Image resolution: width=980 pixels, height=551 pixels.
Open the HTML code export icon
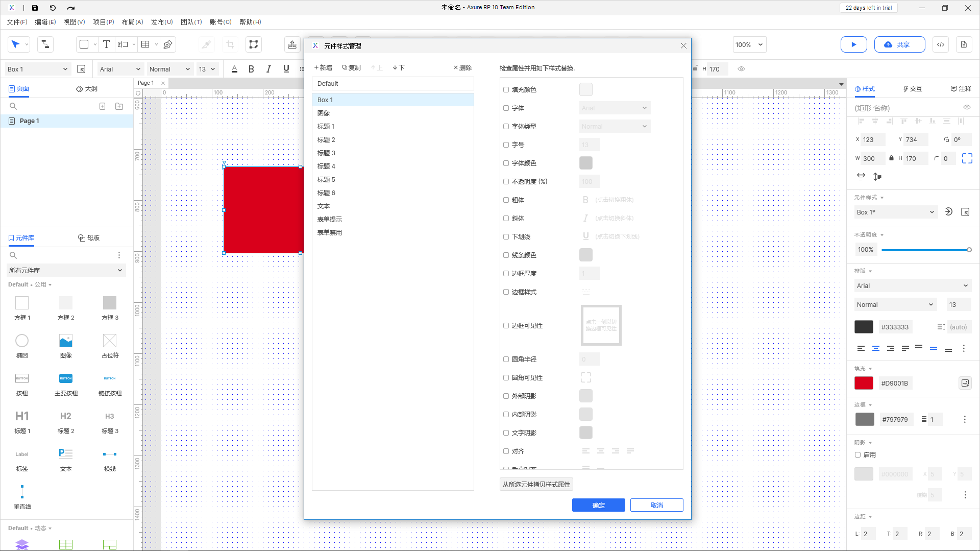click(941, 44)
